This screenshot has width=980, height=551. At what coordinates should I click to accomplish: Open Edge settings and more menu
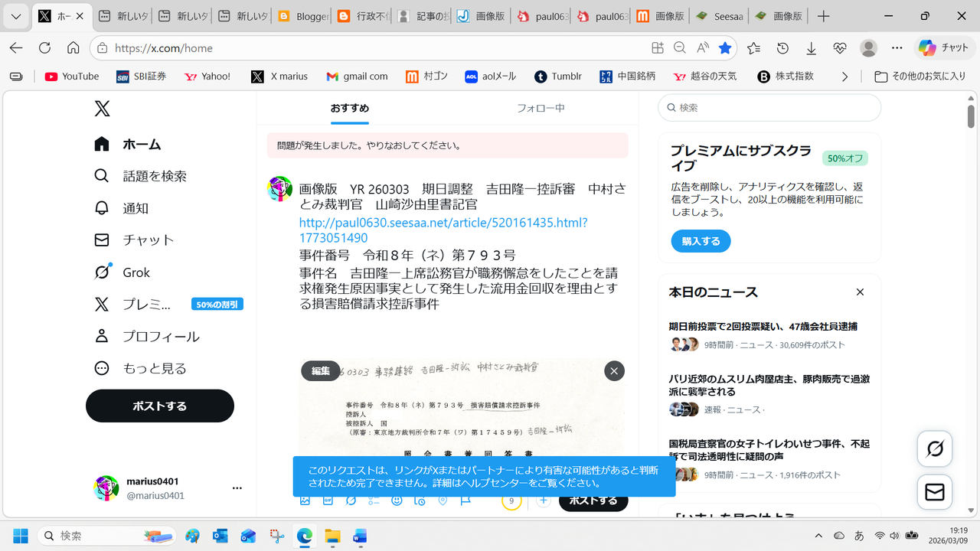897,47
